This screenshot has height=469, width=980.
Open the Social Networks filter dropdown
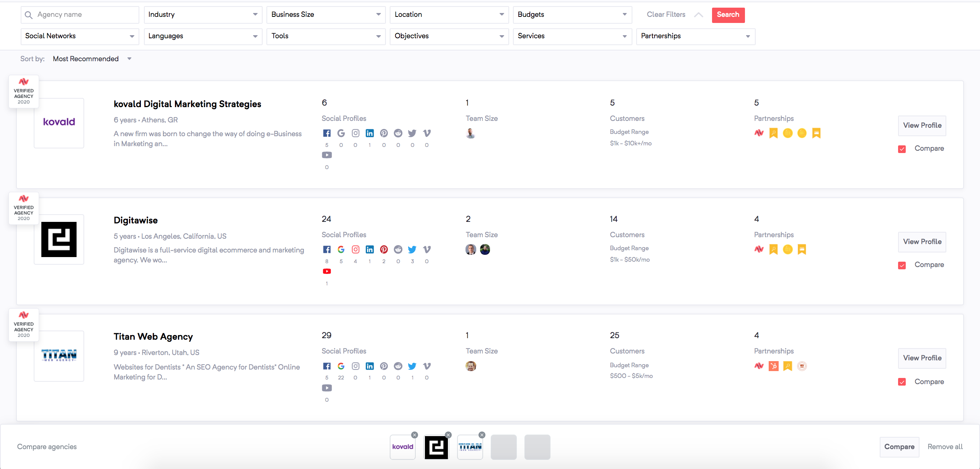point(80,36)
